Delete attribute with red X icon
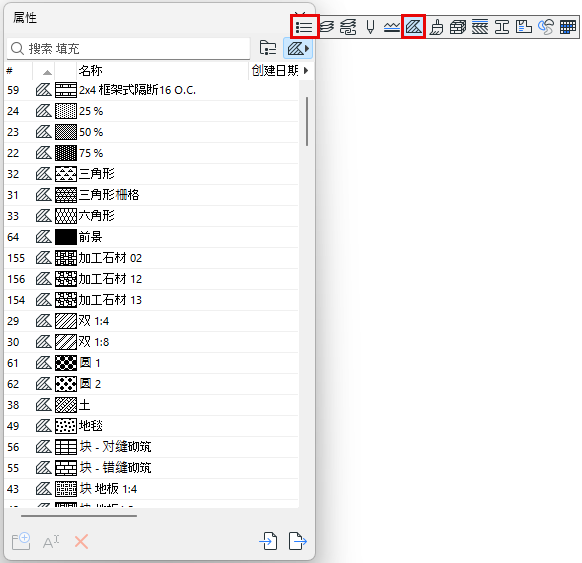Image resolution: width=582 pixels, height=563 pixels. (81, 542)
